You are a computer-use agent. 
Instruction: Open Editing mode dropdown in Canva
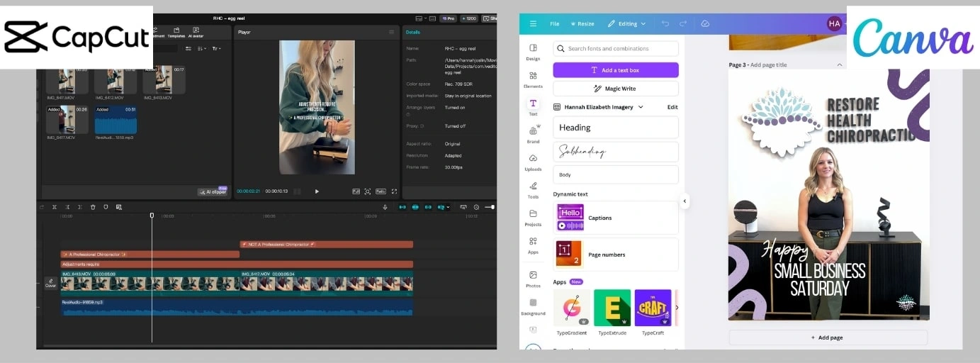tap(626, 23)
